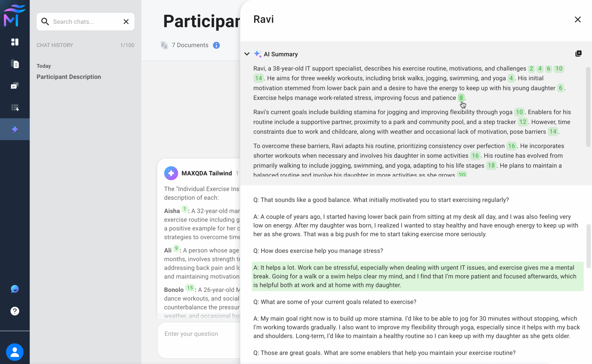
Task: Click the MAXQDA Tailwind avatar icon
Action: 171,173
